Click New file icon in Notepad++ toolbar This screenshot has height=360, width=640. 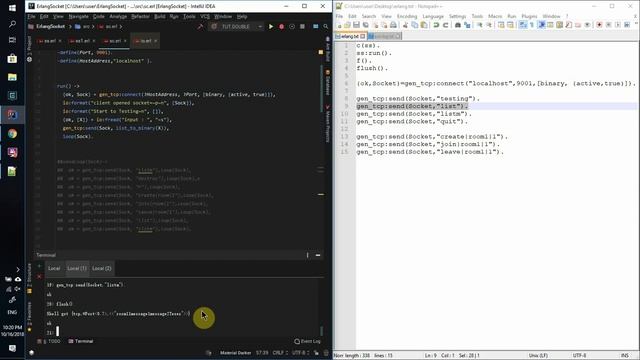[339, 25]
